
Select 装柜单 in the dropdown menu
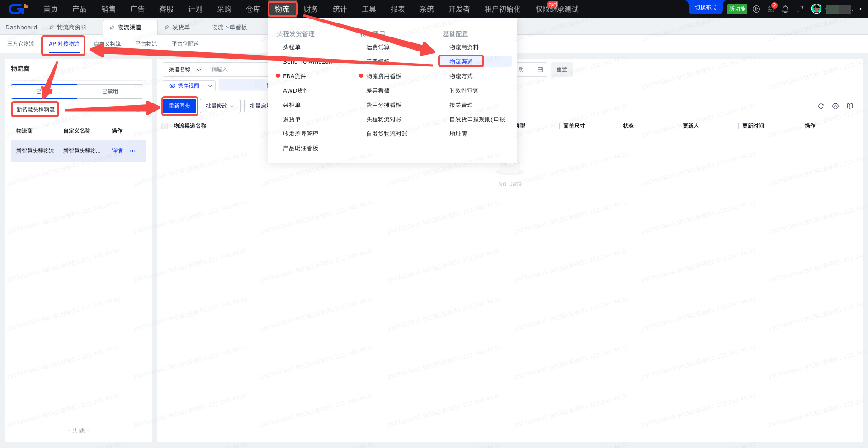[x=292, y=105]
